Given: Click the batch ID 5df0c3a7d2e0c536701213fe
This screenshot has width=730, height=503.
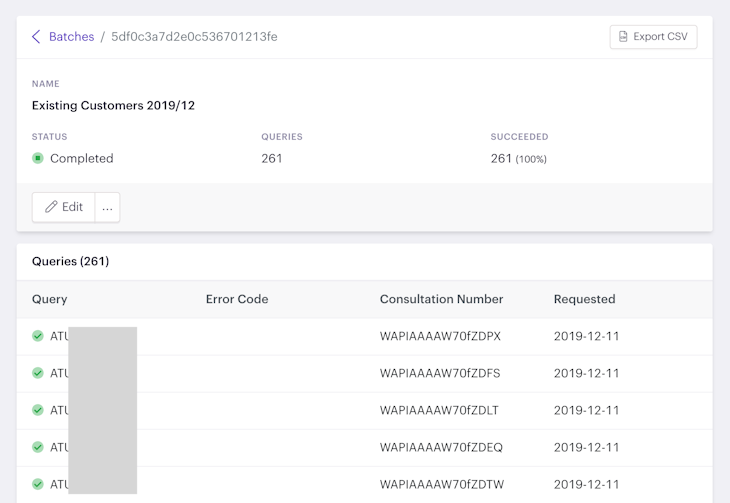Looking at the screenshot, I should pyautogui.click(x=194, y=37).
